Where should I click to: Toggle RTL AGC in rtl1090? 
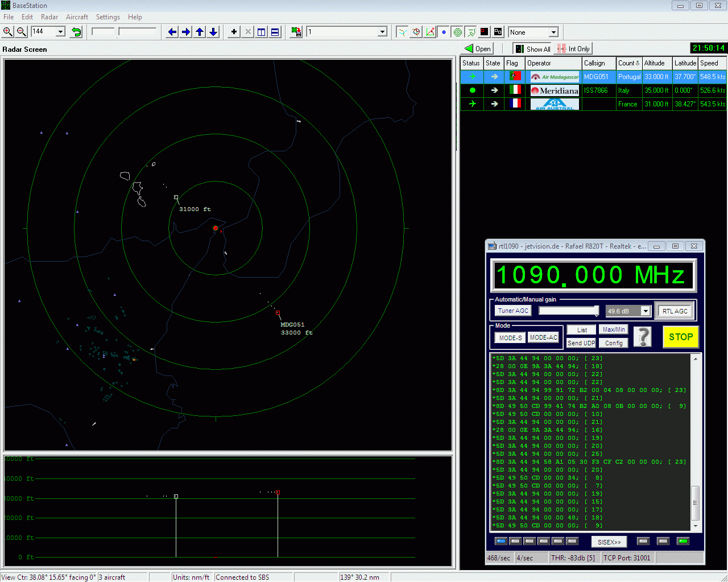coord(675,311)
